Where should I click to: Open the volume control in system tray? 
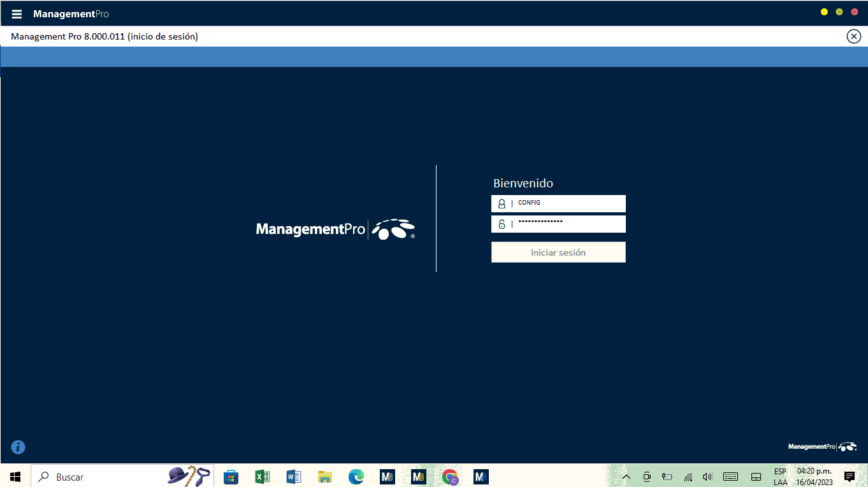point(707,477)
